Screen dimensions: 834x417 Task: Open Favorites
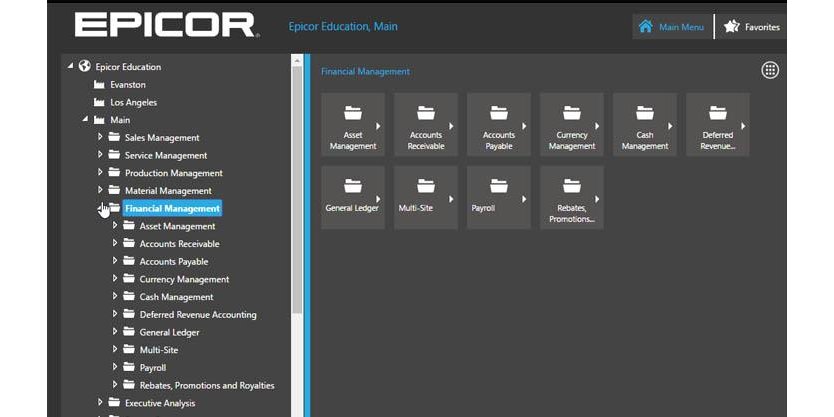752,27
